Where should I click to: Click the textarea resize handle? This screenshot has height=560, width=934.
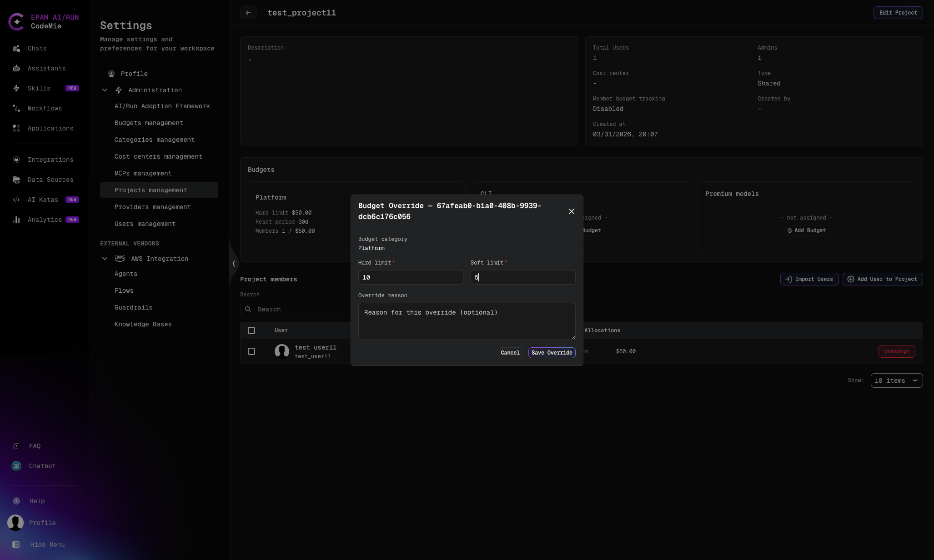click(x=572, y=337)
